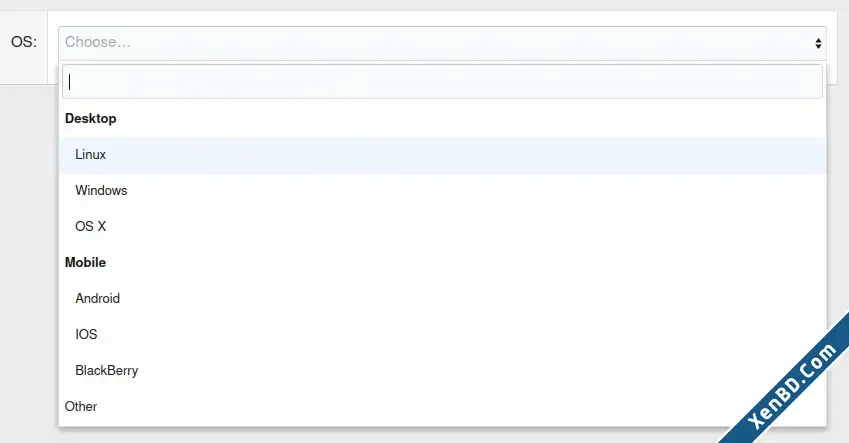Pick the Apple desktop operating system entry

(x=442, y=226)
